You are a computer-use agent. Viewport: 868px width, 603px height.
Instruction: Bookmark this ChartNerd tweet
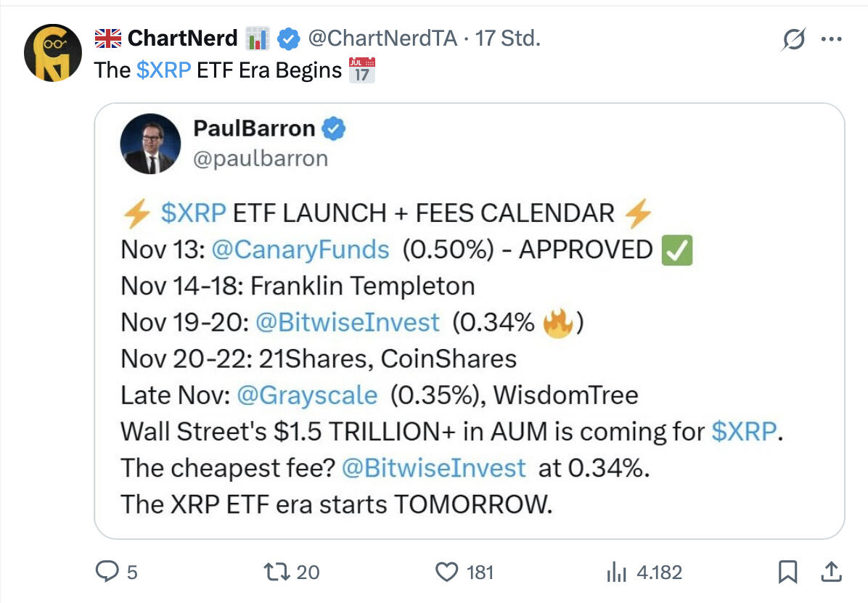pos(787,572)
